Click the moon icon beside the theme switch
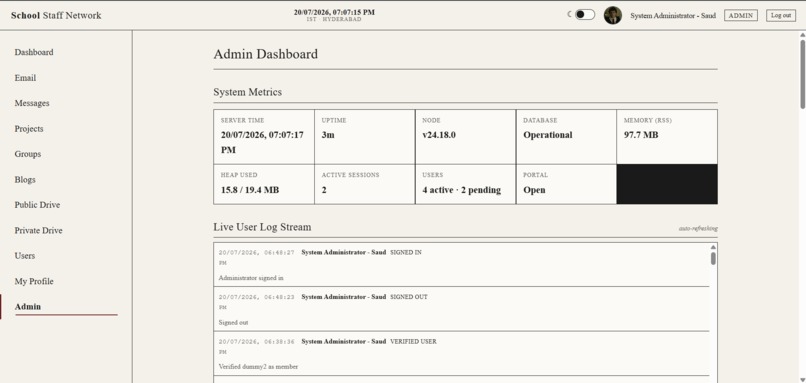 (570, 14)
